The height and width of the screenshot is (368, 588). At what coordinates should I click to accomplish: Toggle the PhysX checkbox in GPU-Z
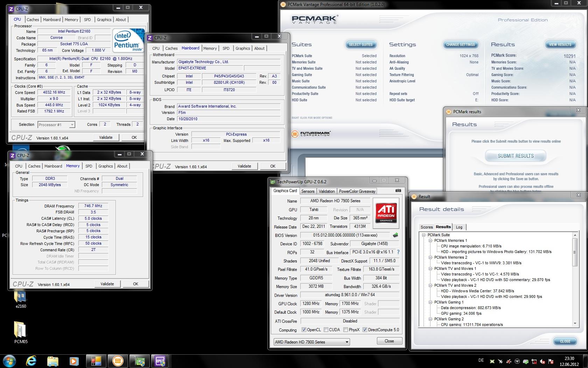(x=345, y=330)
